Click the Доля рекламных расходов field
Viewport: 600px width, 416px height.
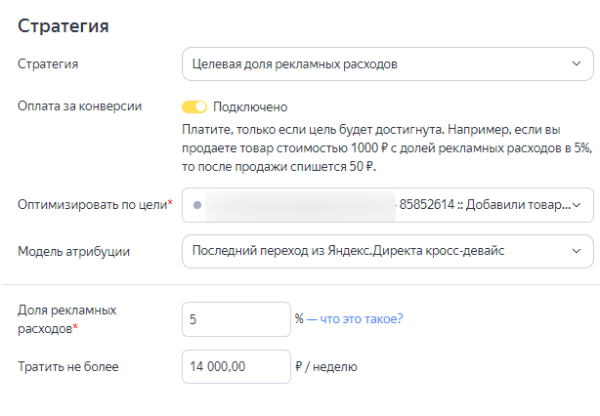click(236, 319)
